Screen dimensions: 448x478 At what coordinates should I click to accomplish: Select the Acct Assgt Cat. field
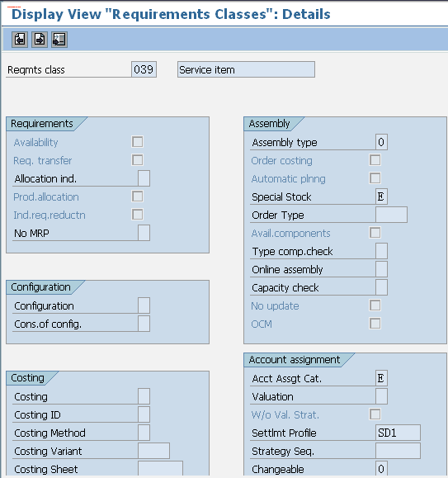click(381, 378)
